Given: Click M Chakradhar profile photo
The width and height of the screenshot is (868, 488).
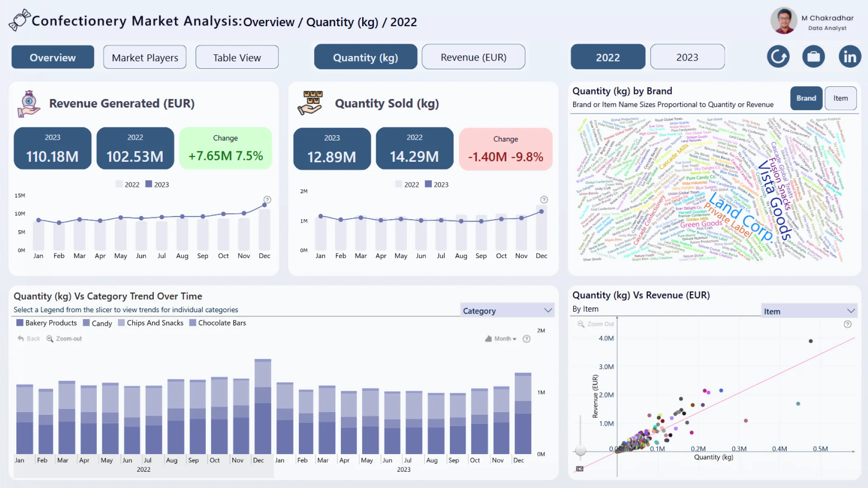Looking at the screenshot, I should [783, 20].
